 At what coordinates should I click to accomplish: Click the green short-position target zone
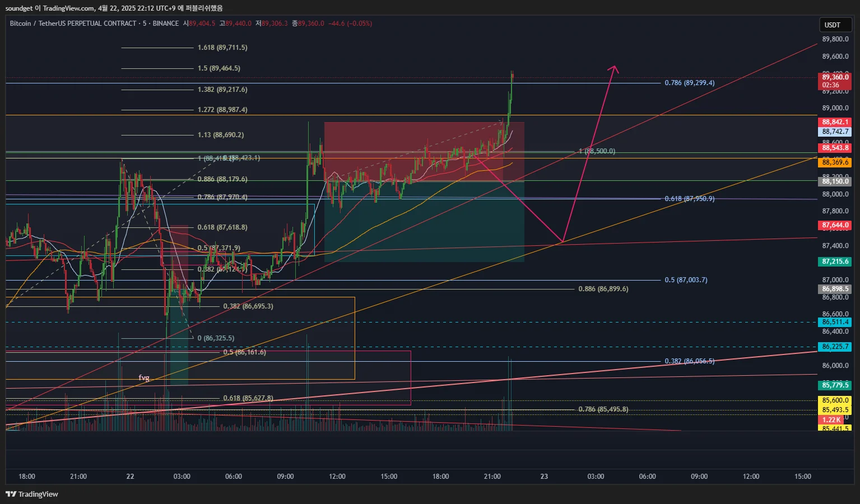click(424, 221)
